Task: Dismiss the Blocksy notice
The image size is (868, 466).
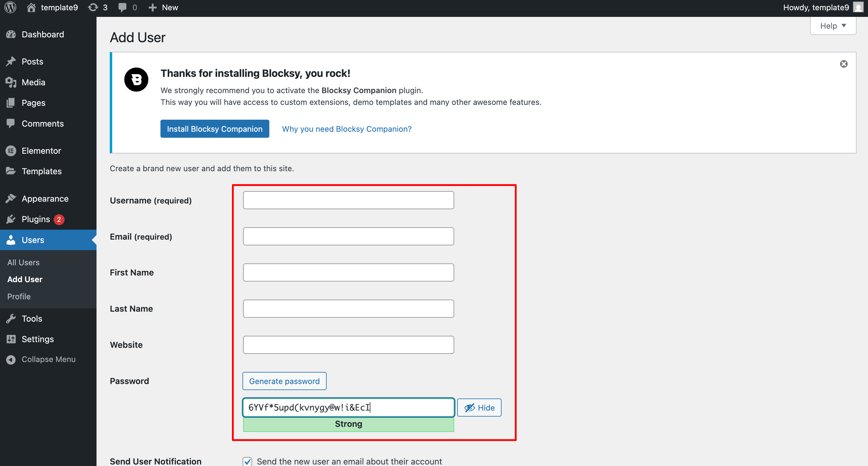Action: pos(843,64)
